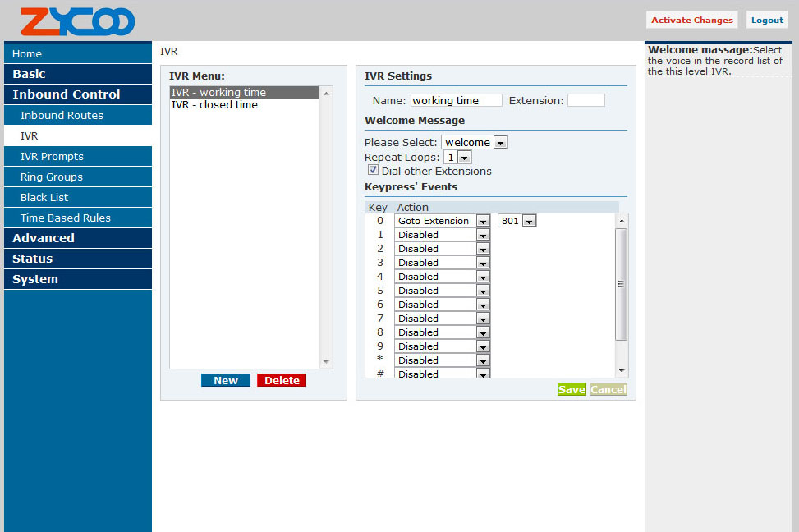Delete the selected IVR menu
This screenshot has width=799, height=532.
(282, 381)
